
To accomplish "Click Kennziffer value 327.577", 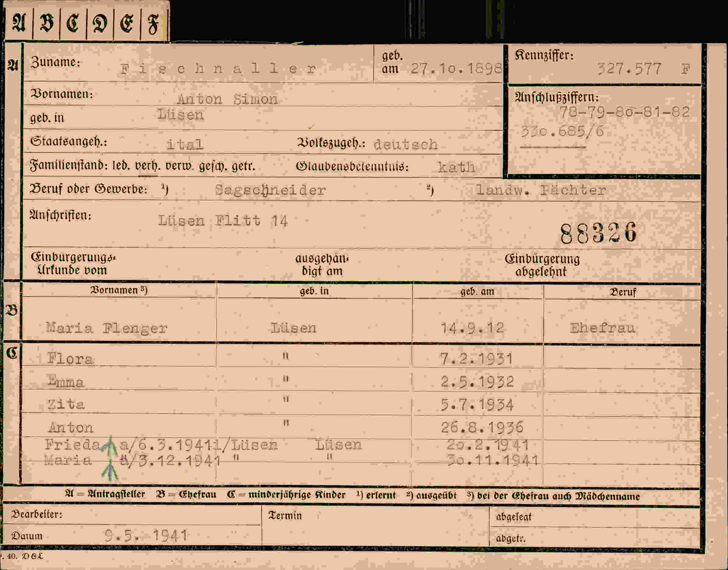I will [x=629, y=69].
